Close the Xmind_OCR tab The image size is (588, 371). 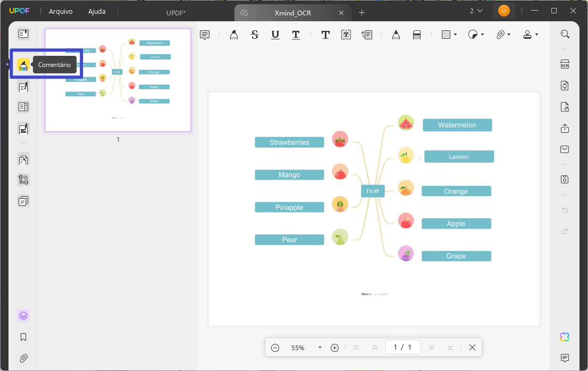pos(341,13)
